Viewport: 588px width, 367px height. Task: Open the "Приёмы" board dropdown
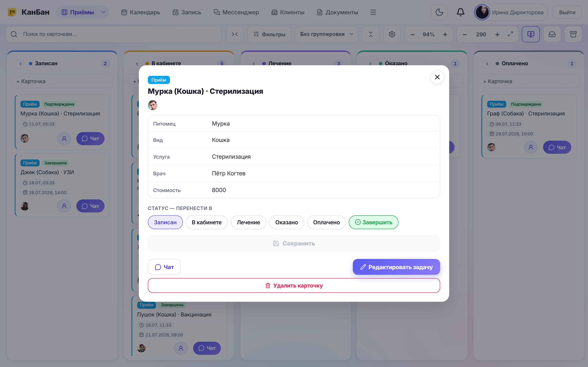coord(83,12)
